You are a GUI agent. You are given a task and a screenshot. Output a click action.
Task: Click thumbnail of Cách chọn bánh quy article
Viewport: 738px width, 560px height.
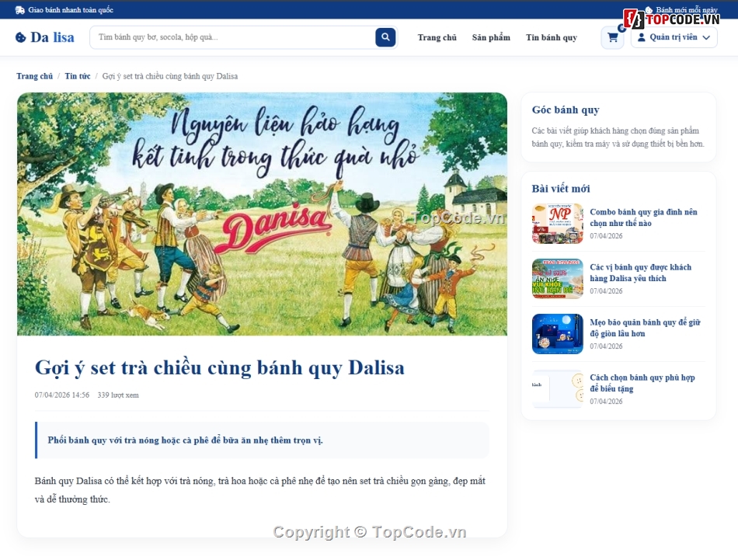point(557,388)
